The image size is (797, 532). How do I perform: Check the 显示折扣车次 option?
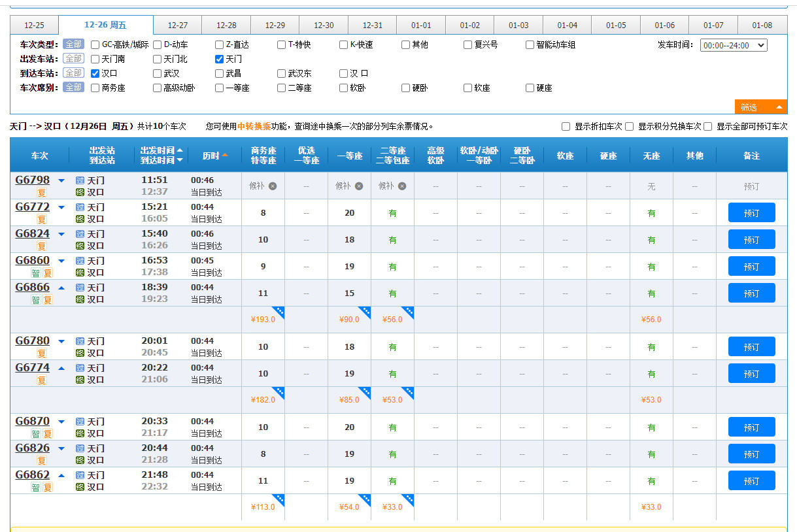(x=566, y=127)
